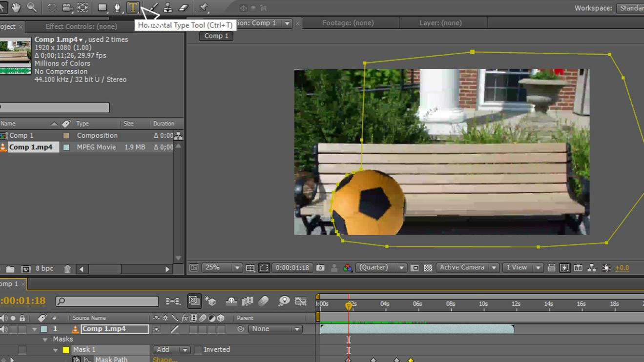Toggle the lock switch for Comp 1.mp4 layer
Image resolution: width=644 pixels, height=362 pixels.
point(22,329)
